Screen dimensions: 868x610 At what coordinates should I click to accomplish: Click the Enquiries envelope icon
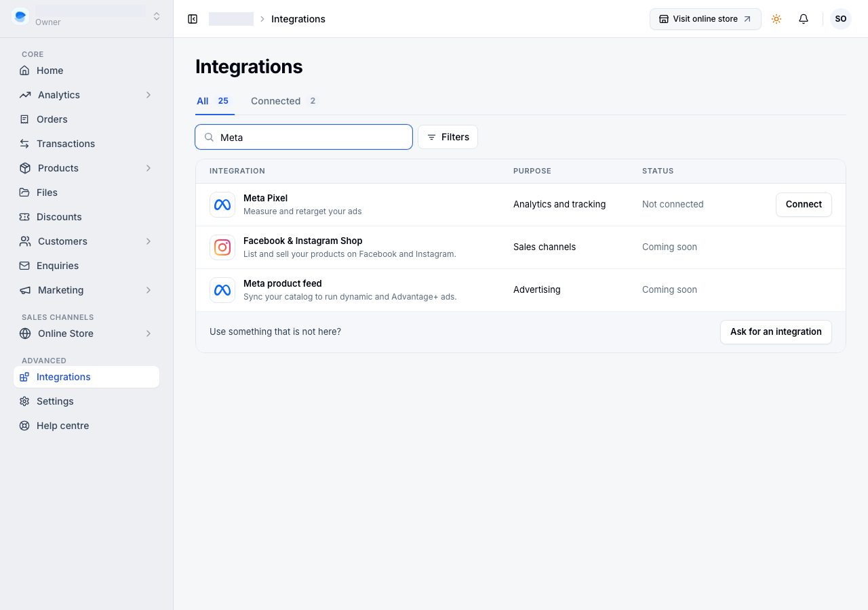pos(24,266)
